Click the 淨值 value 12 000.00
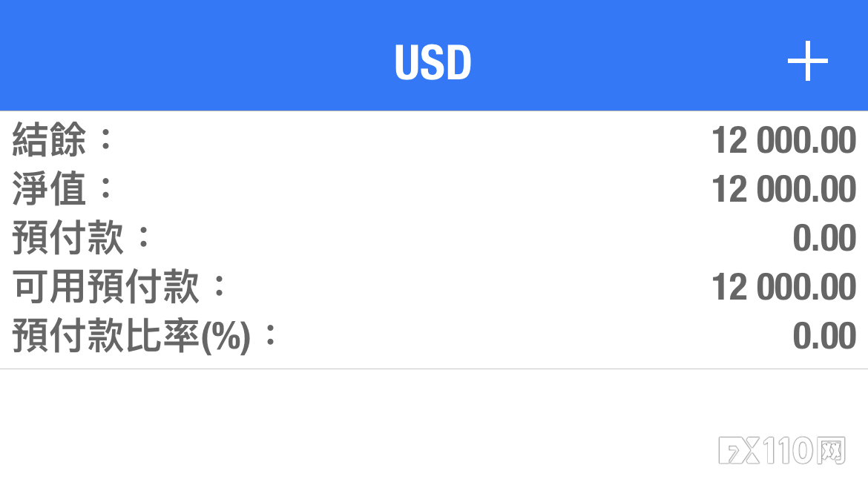This screenshot has width=868, height=482. tap(784, 189)
